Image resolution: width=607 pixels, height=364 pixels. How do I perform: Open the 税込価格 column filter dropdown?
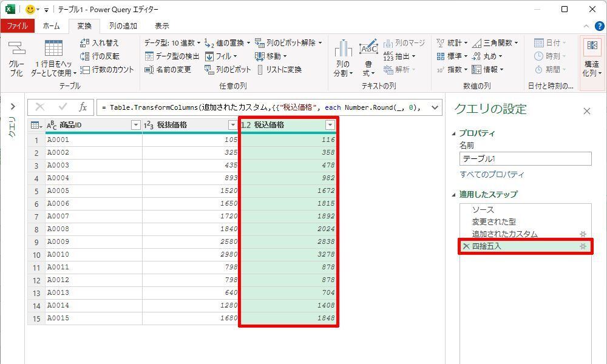pos(330,125)
